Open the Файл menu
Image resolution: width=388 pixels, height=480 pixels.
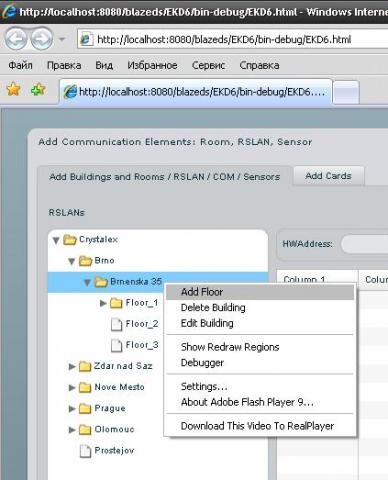(x=20, y=65)
